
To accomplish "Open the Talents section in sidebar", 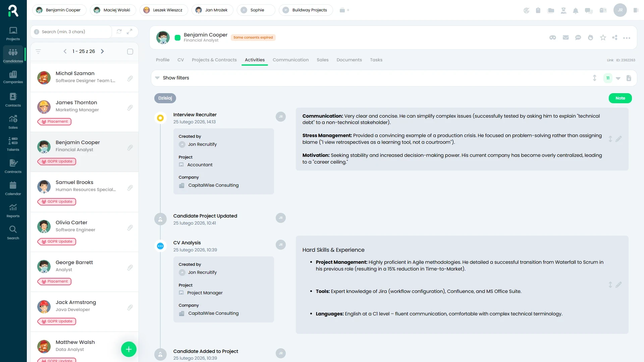I will [13, 144].
